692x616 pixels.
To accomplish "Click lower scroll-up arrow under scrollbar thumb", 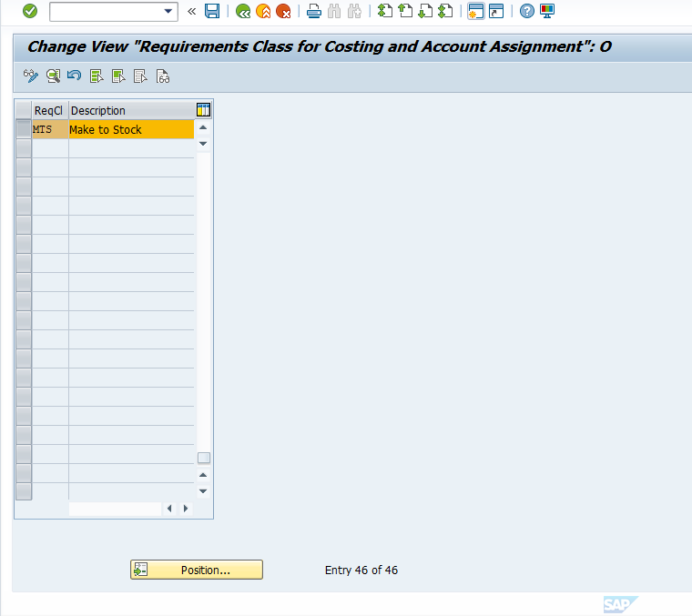I will [x=203, y=475].
